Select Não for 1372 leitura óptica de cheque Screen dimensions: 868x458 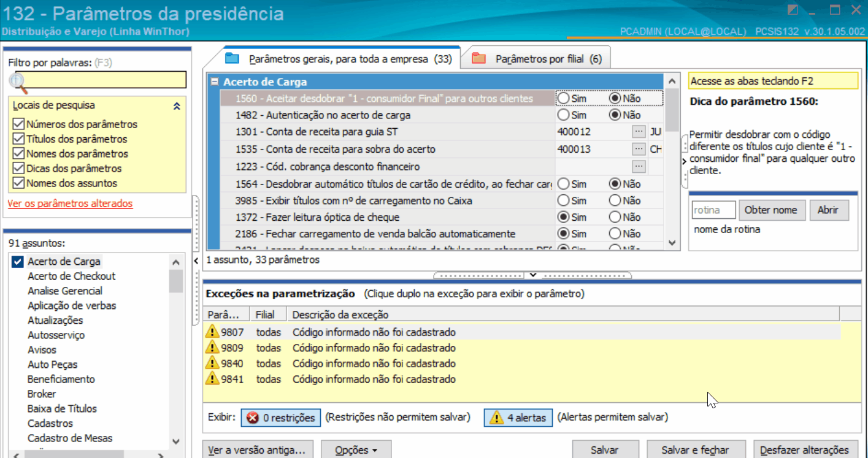(x=615, y=217)
